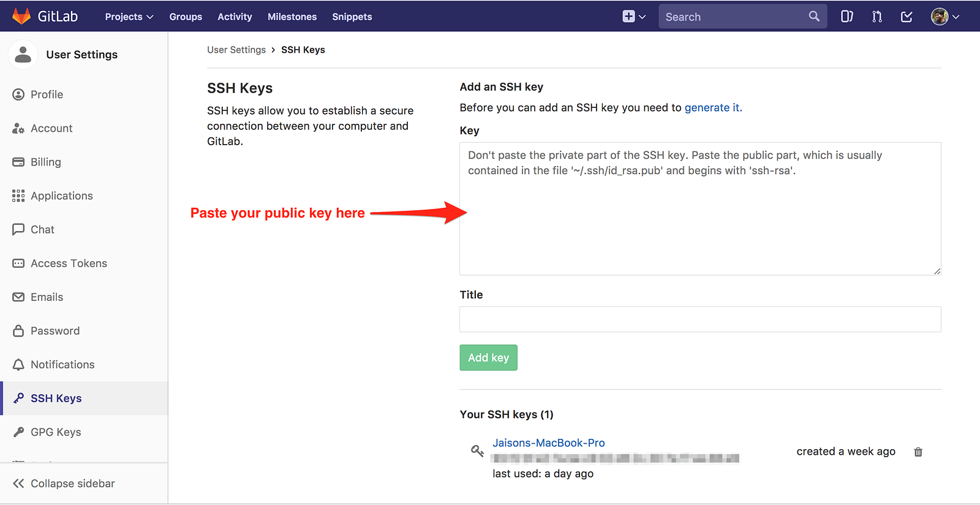Focus the Title input field
This screenshot has width=980, height=505.
tap(700, 319)
